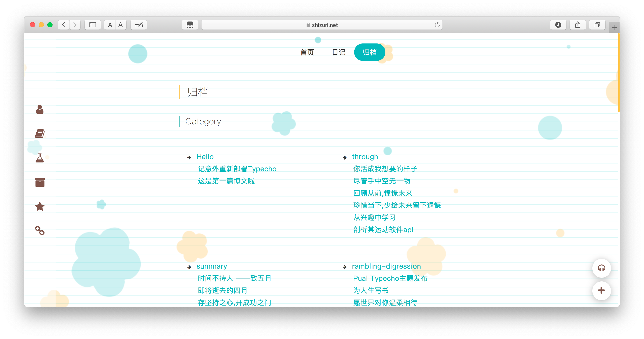Open post 从兴趣中学习
The width and height of the screenshot is (644, 339).
pos(375,217)
